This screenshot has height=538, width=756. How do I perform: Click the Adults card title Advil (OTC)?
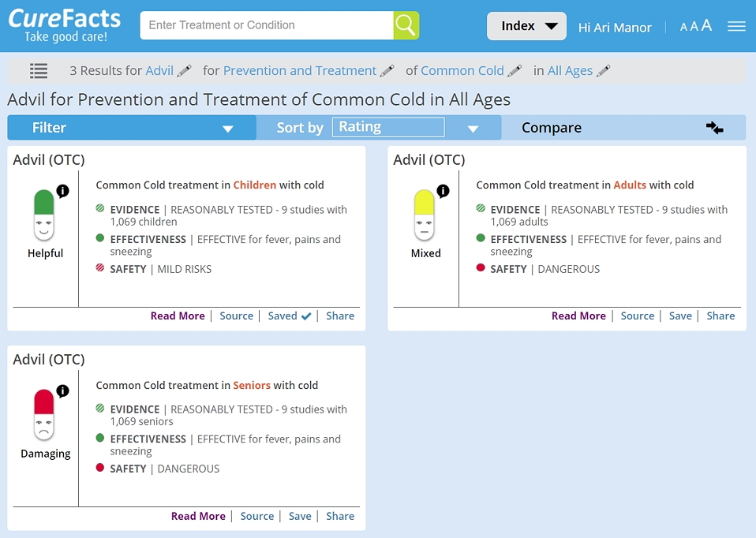click(x=429, y=159)
